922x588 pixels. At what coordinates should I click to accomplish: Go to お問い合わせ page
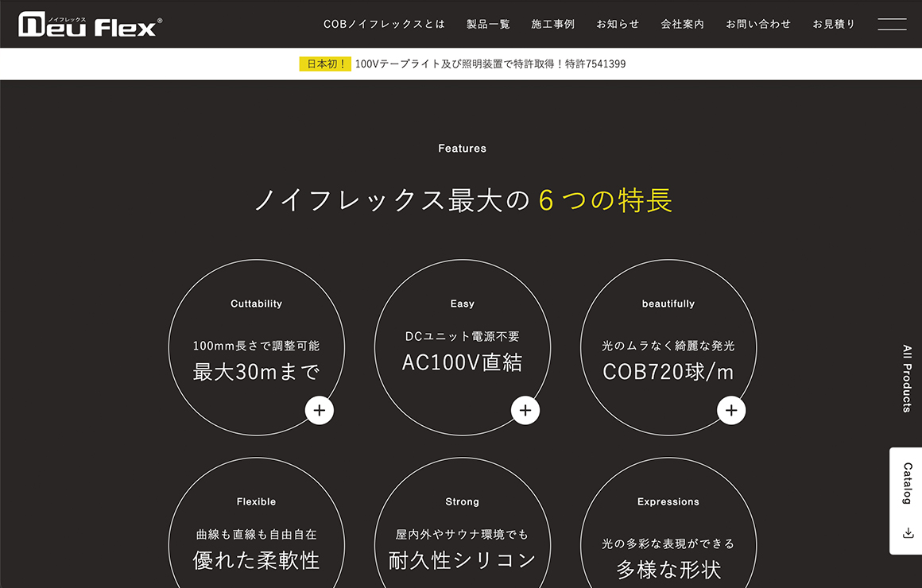pos(758,24)
